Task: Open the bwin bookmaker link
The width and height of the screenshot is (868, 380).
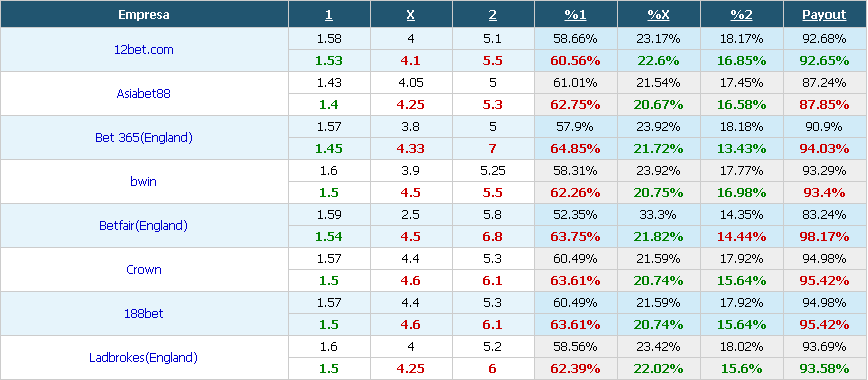Action: tap(143, 181)
